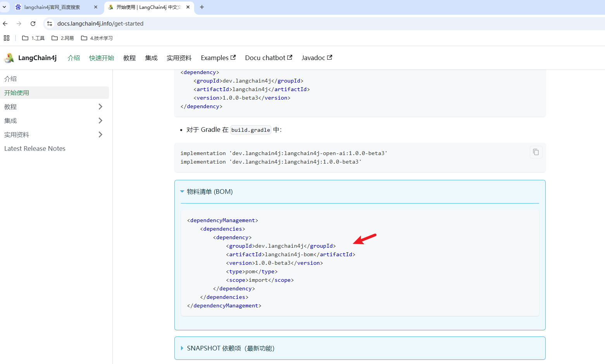Expand the 实用资料 sidebar chevron
The image size is (605, 364).
click(x=100, y=135)
